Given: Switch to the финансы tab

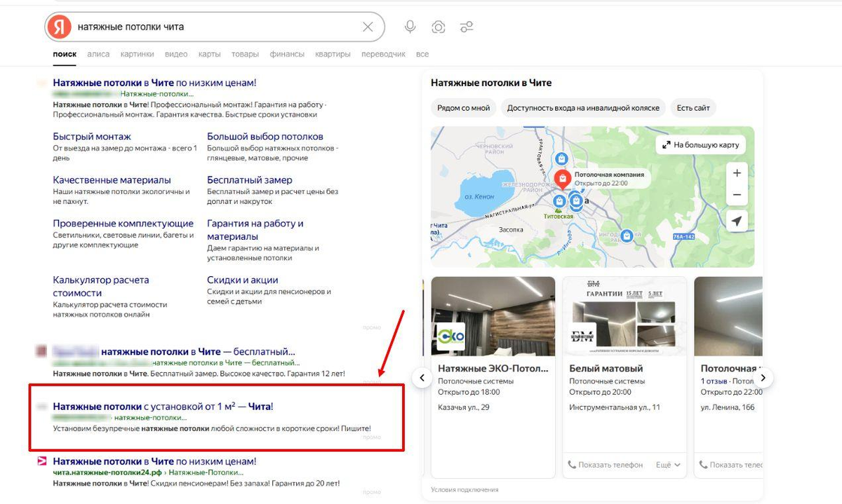Looking at the screenshot, I should [287, 54].
